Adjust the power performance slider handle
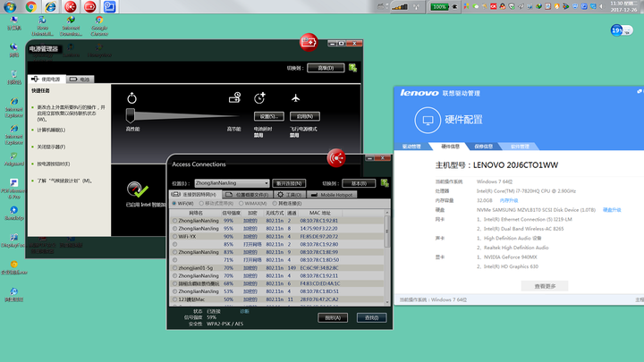Screen dimensions: 644x362 [x=131, y=115]
